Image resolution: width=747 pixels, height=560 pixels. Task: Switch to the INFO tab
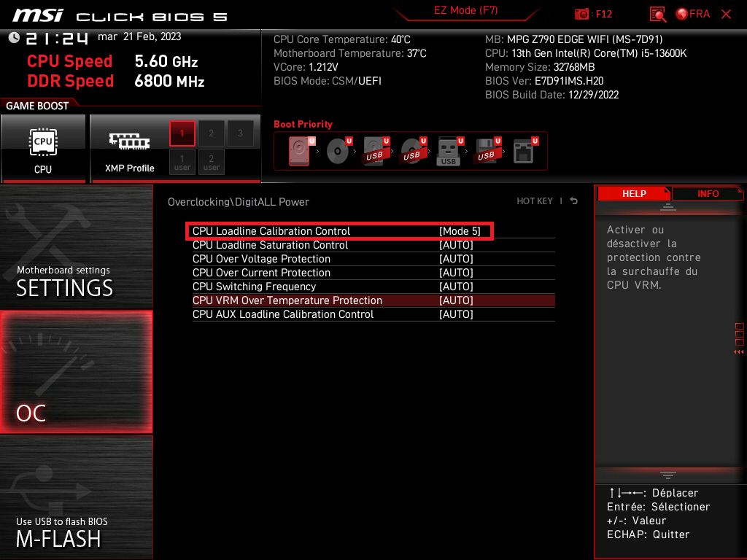[x=708, y=194]
